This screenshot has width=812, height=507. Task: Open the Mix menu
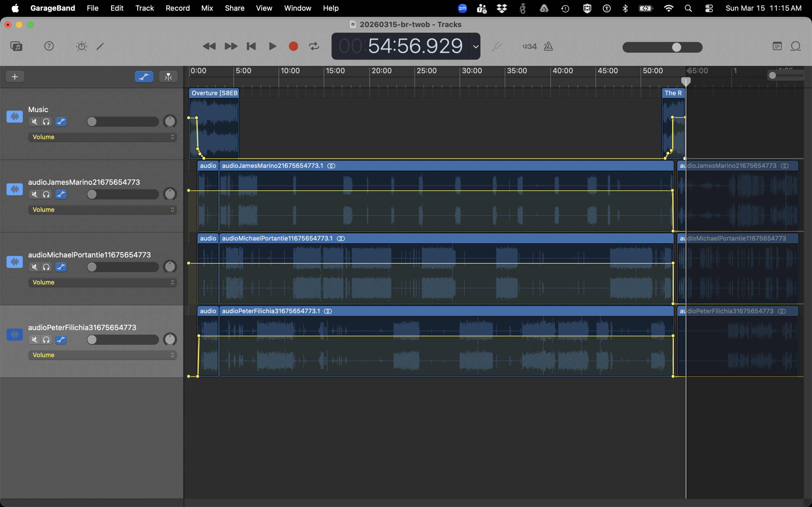click(207, 8)
